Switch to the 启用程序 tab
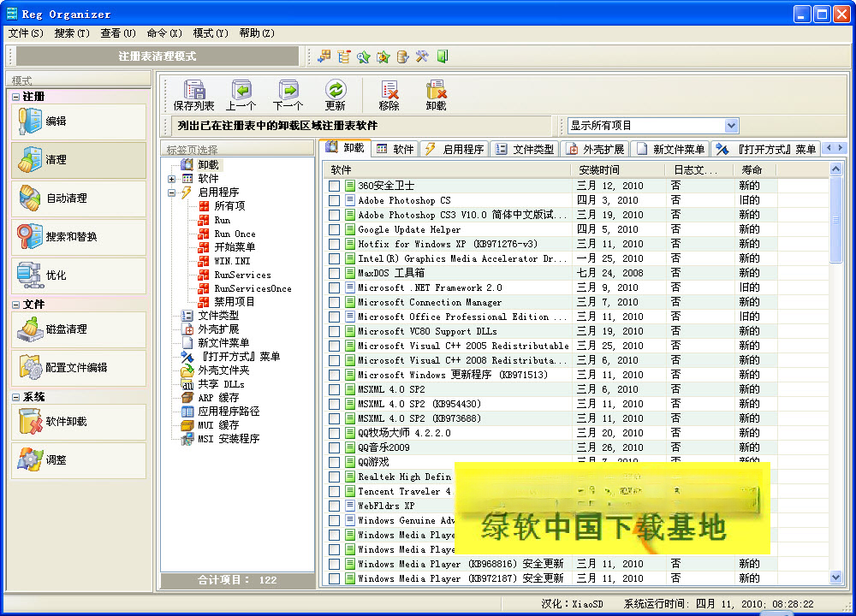 coord(455,149)
